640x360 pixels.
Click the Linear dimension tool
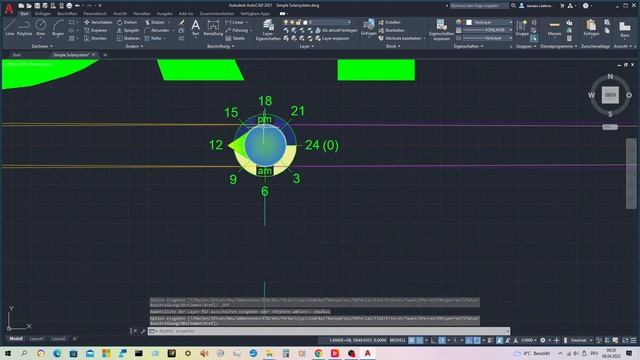coord(235,22)
